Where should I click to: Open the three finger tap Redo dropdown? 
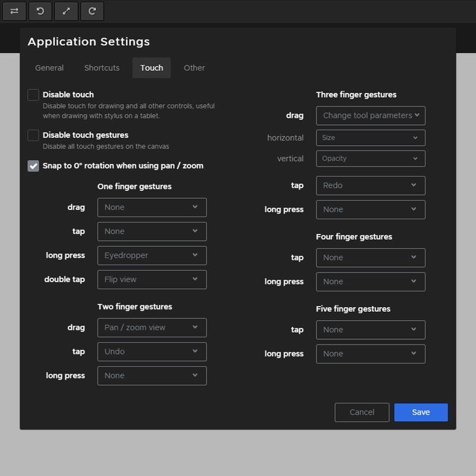click(370, 186)
